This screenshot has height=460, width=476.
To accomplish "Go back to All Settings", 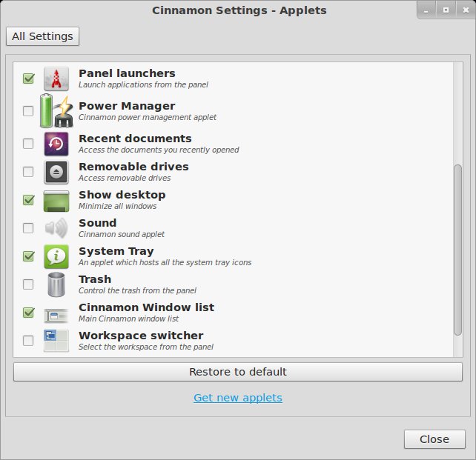I will pyautogui.click(x=42, y=36).
